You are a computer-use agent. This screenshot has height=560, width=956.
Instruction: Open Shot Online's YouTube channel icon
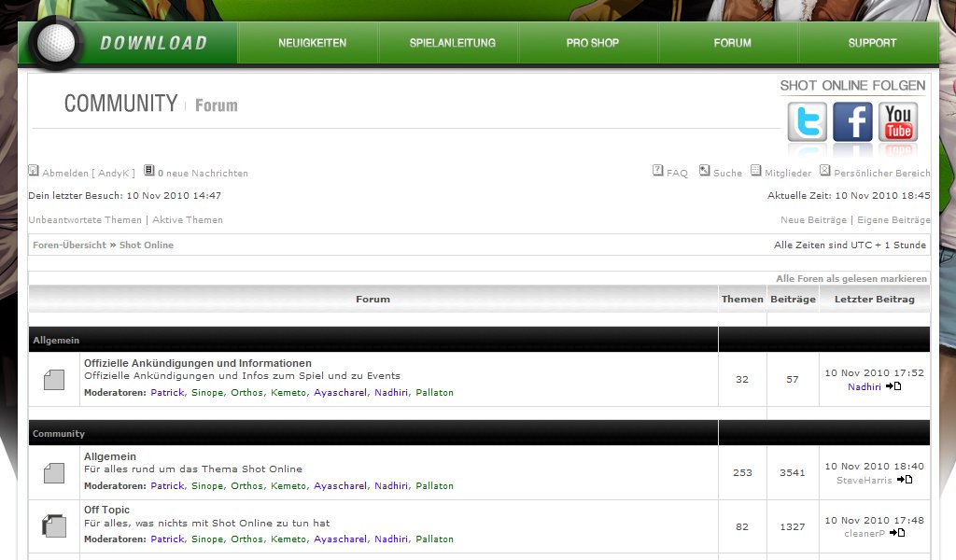[898, 122]
